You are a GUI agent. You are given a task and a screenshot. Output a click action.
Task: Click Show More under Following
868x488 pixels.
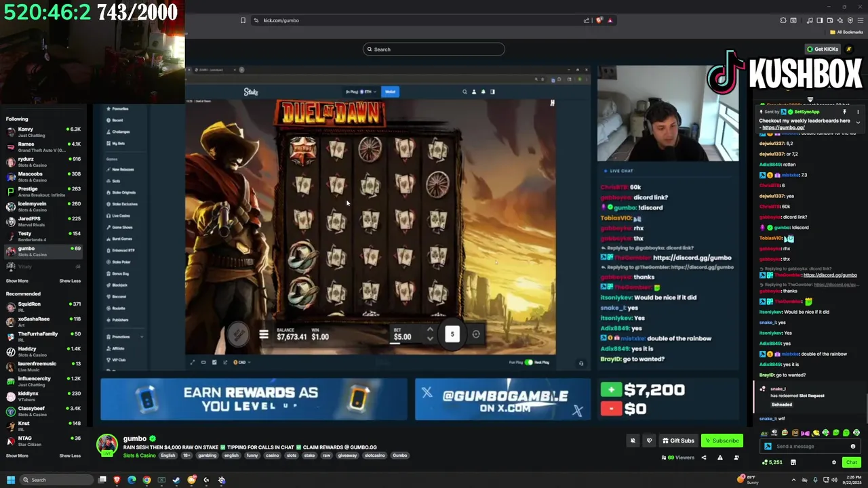17,281
